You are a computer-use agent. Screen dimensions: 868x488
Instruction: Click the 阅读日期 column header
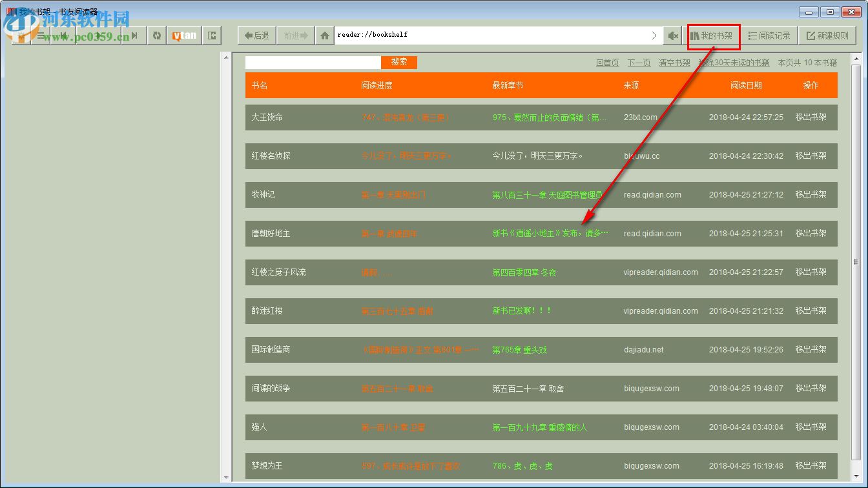coord(746,85)
